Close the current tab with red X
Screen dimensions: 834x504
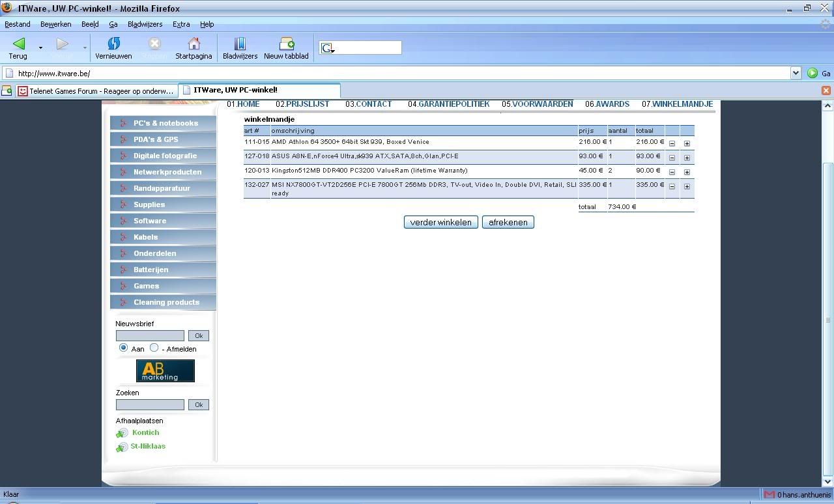[x=826, y=91]
